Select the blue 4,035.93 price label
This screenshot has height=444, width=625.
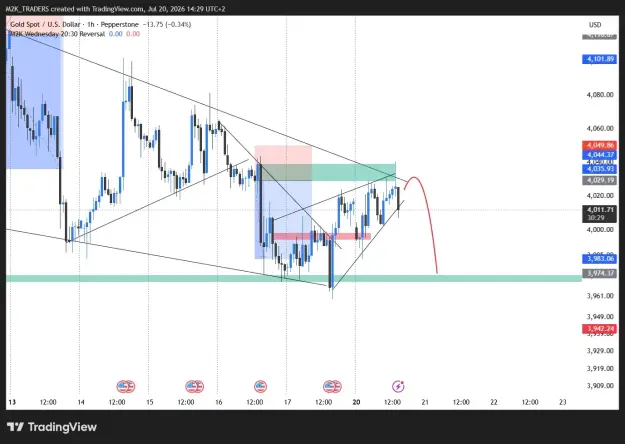pyautogui.click(x=600, y=169)
